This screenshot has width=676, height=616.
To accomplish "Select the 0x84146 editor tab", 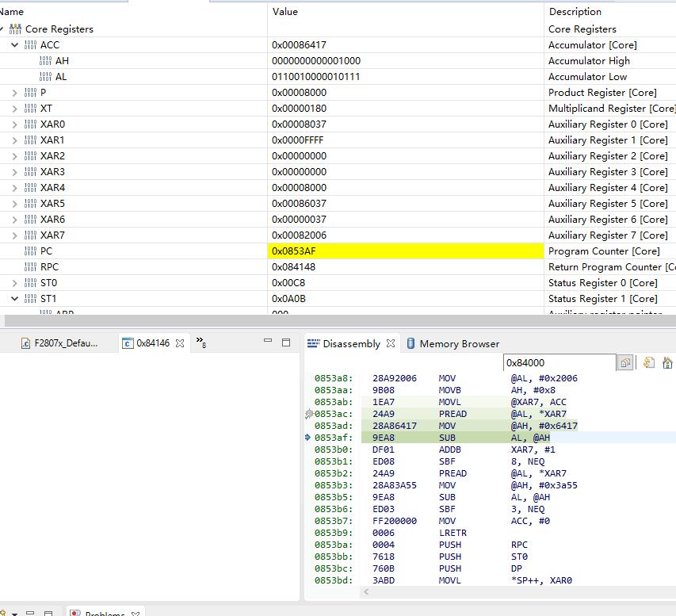I will [x=153, y=343].
